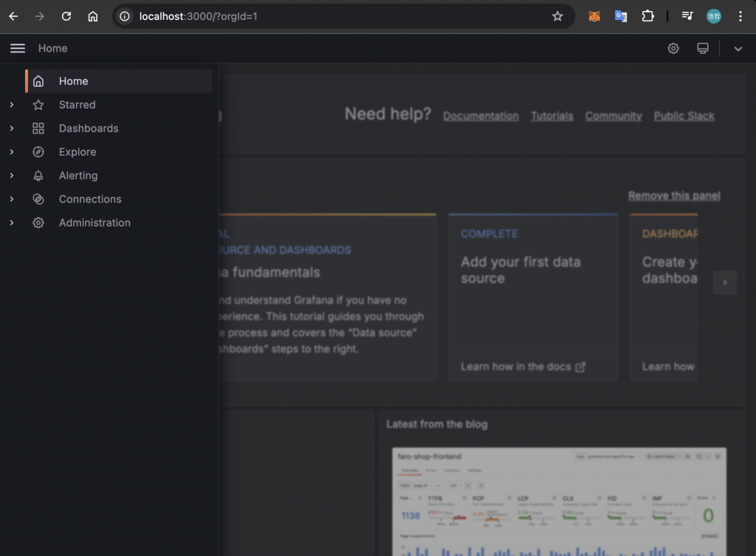Click the Administration gear icon in sidebar
The height and width of the screenshot is (556, 756).
[x=38, y=223]
